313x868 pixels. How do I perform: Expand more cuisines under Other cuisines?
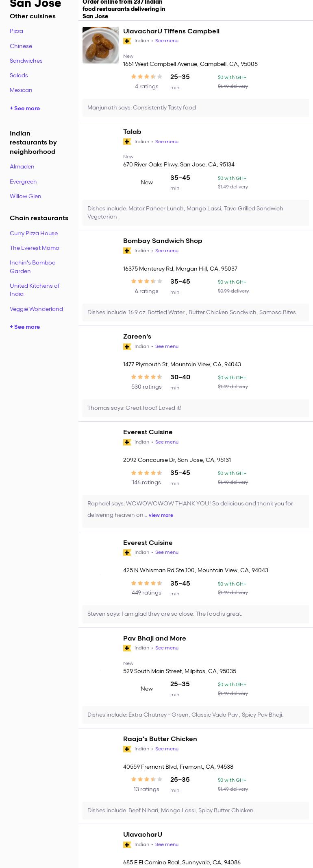click(25, 109)
